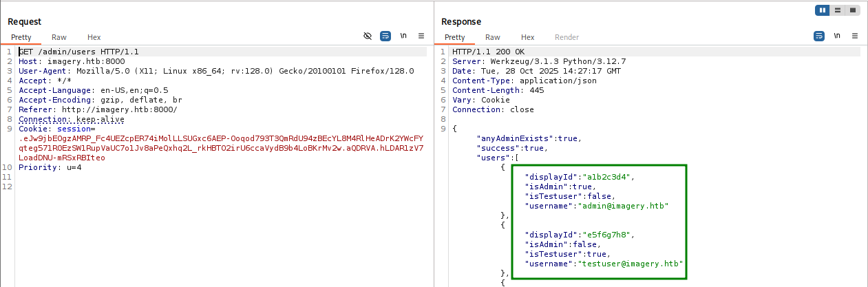Toggle word wrap icon in Request panel
Screen dimensions: 868x287
click(385, 36)
